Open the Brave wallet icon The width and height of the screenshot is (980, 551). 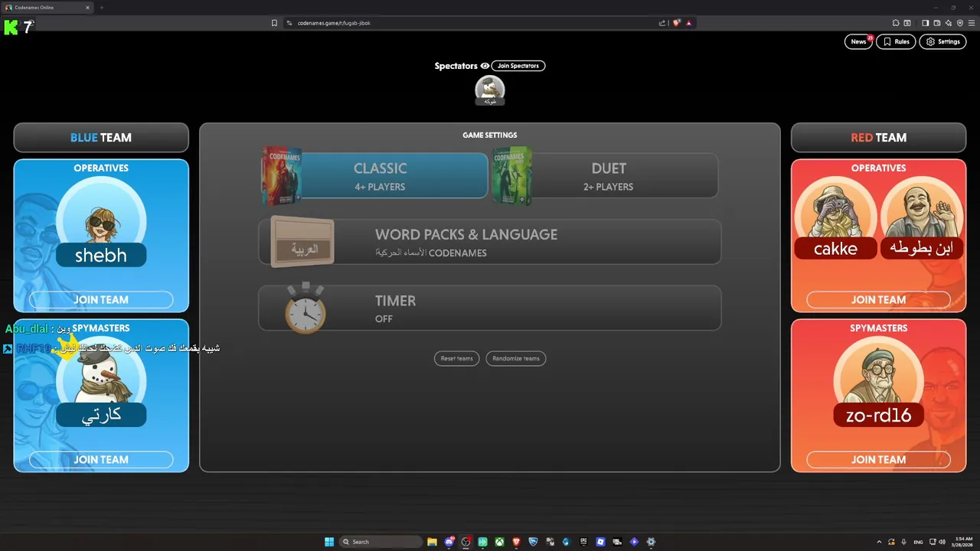[x=937, y=23]
